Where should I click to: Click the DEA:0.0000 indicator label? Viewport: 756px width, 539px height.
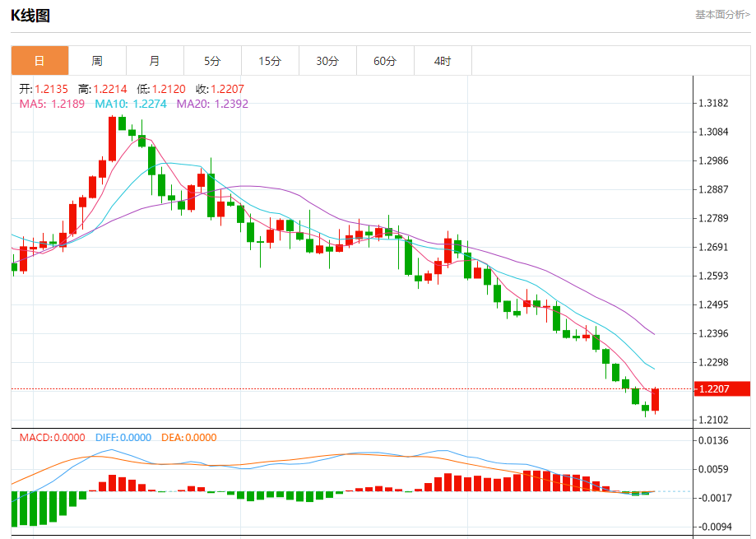pos(189,438)
